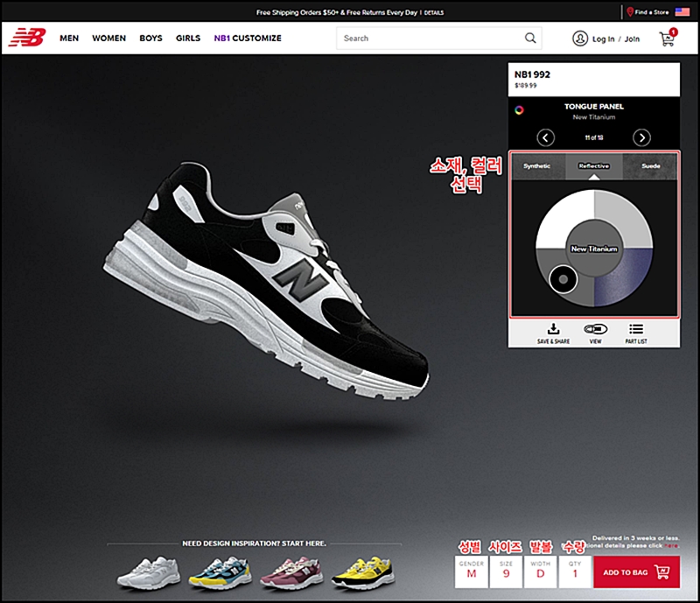This screenshot has width=700, height=603.
Task: Select the US flag country icon
Action: [682, 12]
